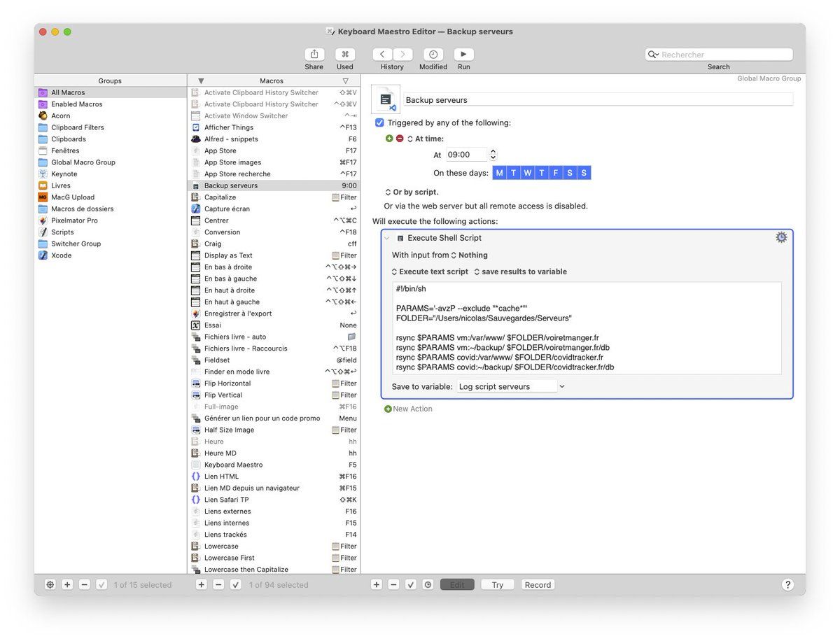Screen dimensions: 840x641
Task: Remove trigger with the red minus icon
Action: click(400, 139)
